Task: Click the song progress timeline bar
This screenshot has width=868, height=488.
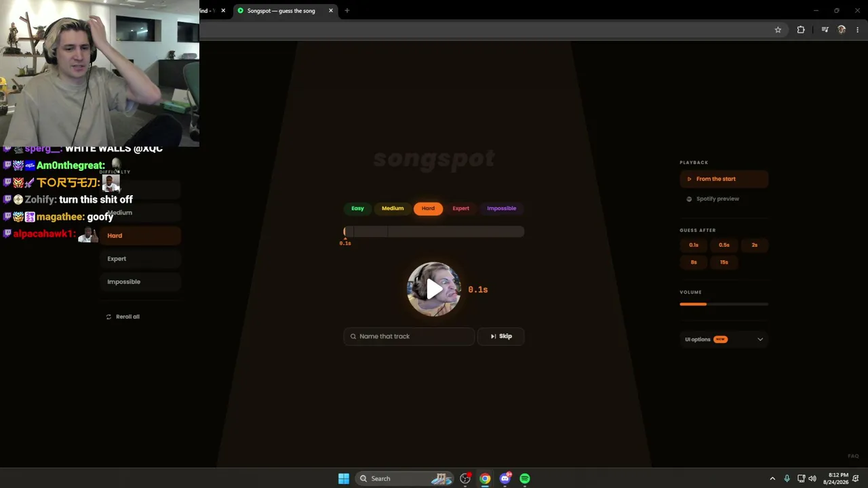Action: click(434, 232)
